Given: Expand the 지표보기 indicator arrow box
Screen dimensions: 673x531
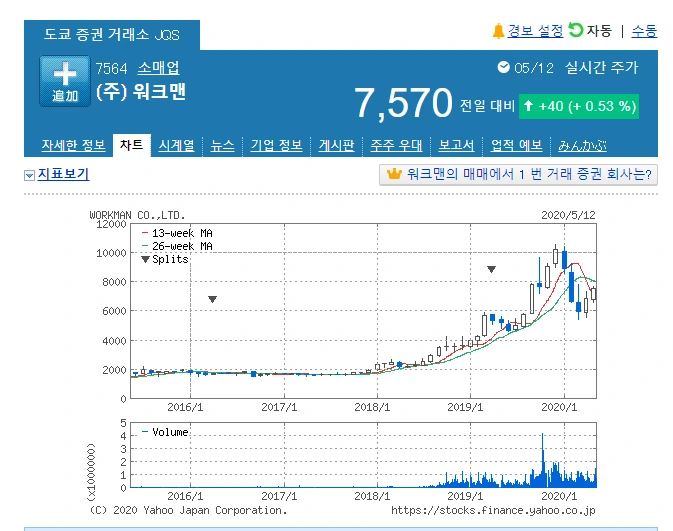Looking at the screenshot, I should 29,175.
